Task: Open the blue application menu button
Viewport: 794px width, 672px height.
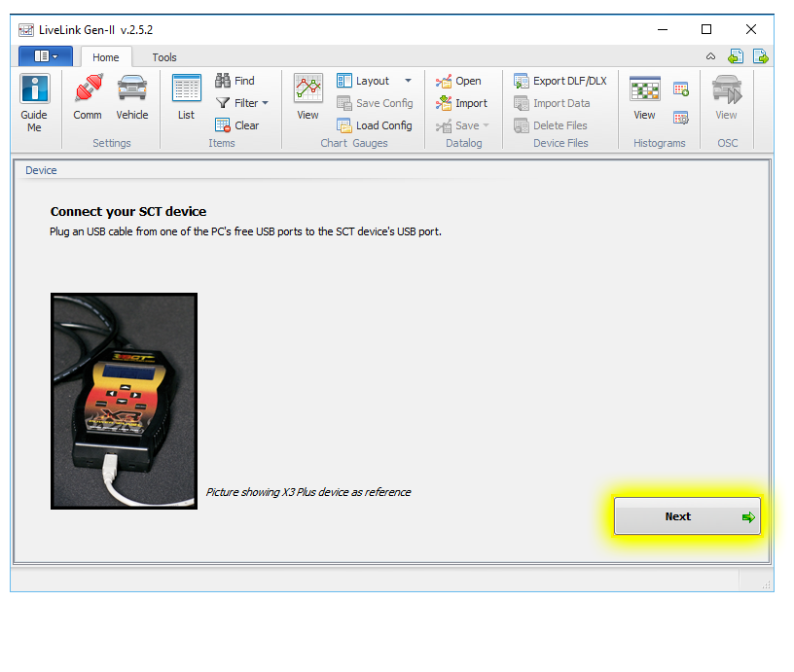Action: 46,56
